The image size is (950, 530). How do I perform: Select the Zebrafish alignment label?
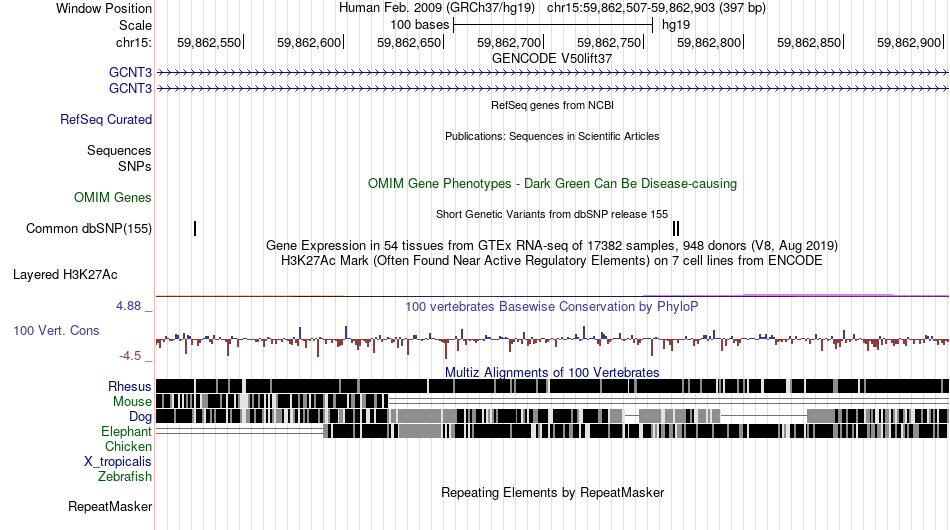[125, 477]
